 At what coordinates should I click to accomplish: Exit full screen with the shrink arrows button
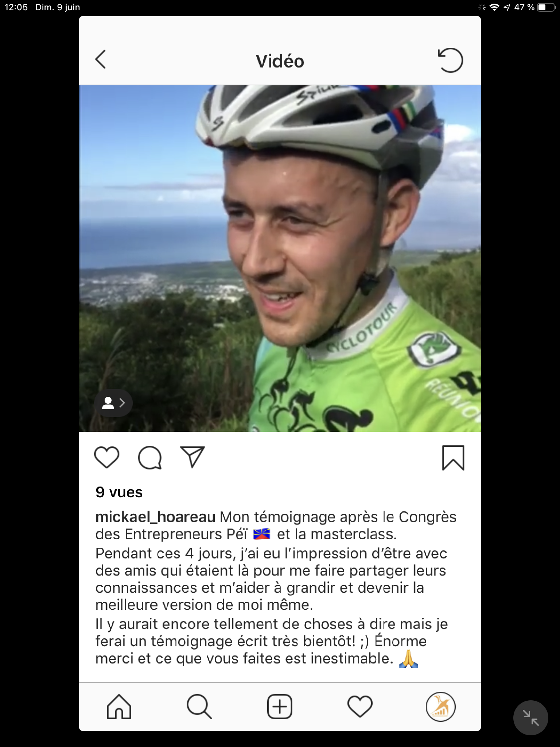530,718
